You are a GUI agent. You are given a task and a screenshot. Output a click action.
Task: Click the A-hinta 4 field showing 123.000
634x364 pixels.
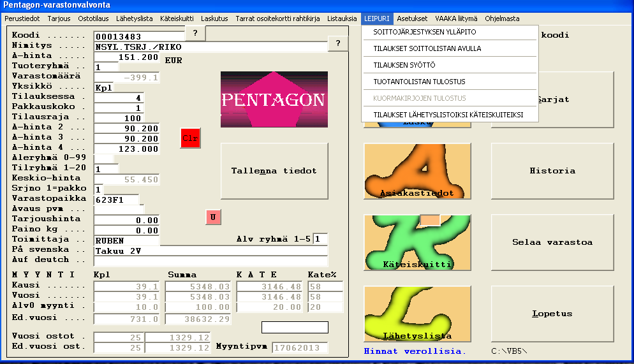126,149
